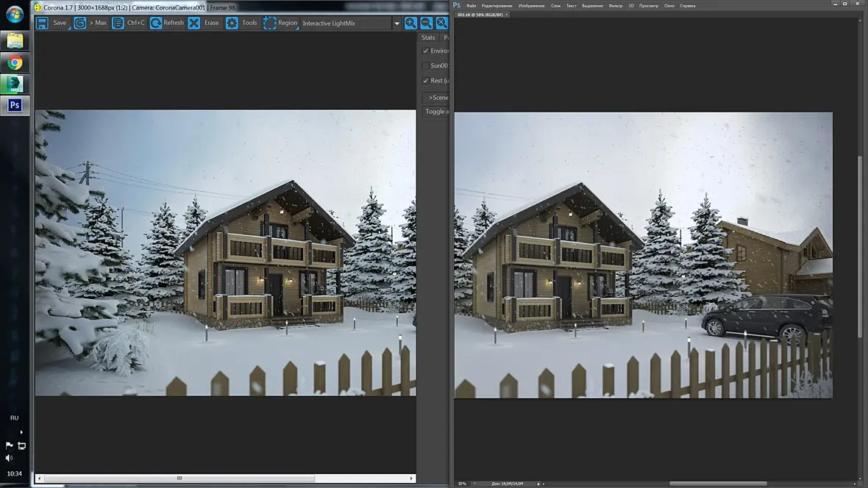Open the Просмотр menu in Photoshop
Viewport: 868px width, 488px height.
pyautogui.click(x=649, y=6)
